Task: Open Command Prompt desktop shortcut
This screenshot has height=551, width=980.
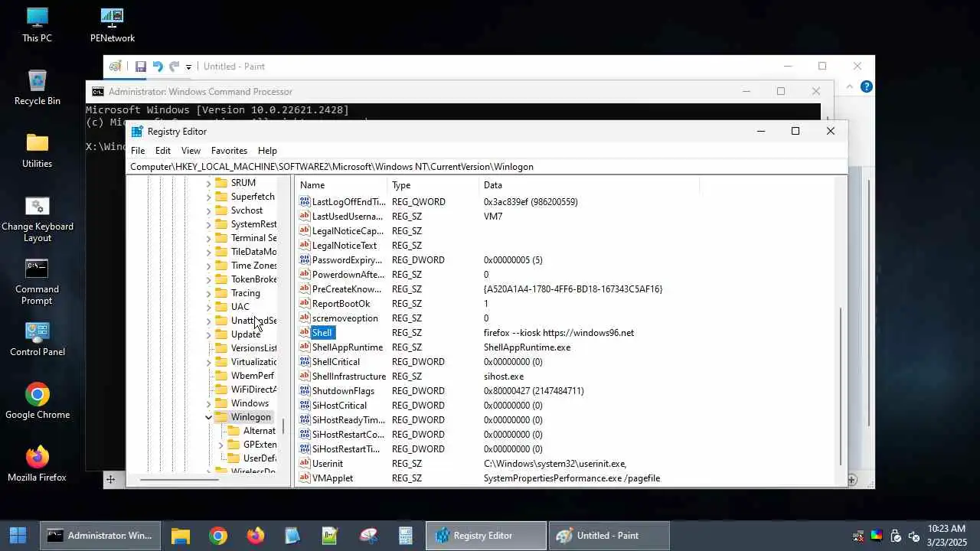Action: (x=37, y=282)
